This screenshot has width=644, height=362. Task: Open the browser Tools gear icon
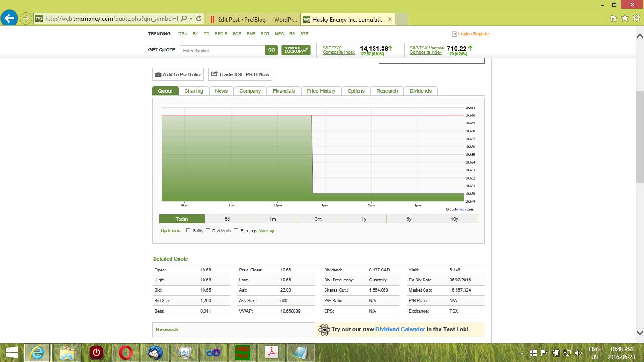point(636,18)
